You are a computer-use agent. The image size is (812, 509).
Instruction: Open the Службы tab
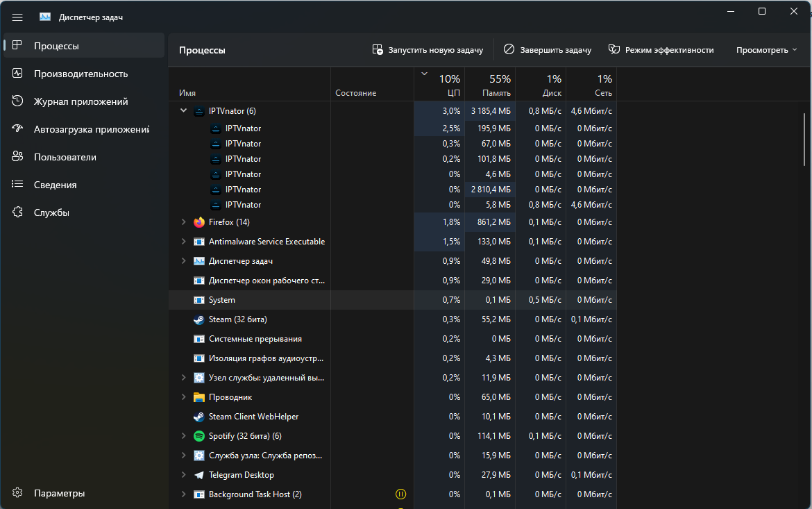click(84, 212)
